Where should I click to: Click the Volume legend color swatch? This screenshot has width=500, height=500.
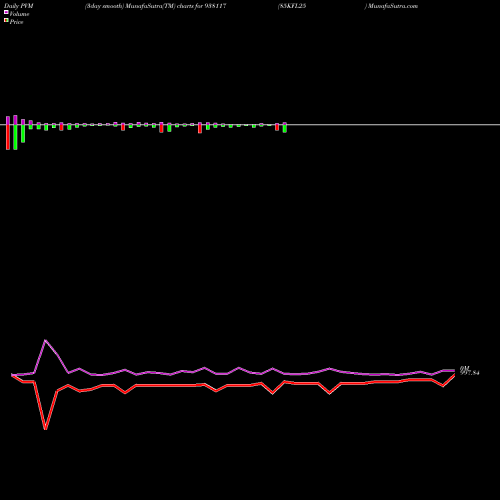[6, 12]
